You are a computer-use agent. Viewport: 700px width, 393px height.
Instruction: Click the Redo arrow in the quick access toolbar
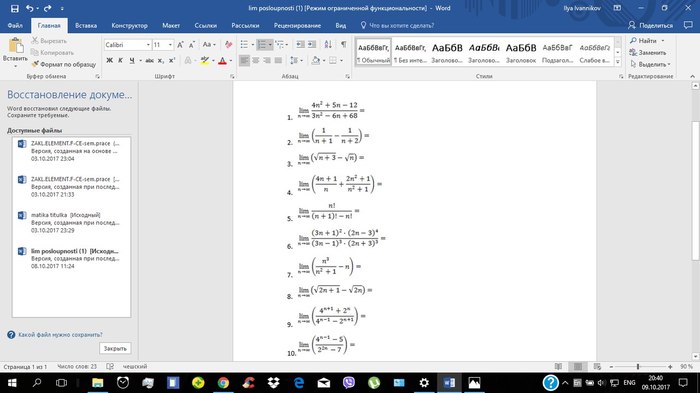pos(48,8)
